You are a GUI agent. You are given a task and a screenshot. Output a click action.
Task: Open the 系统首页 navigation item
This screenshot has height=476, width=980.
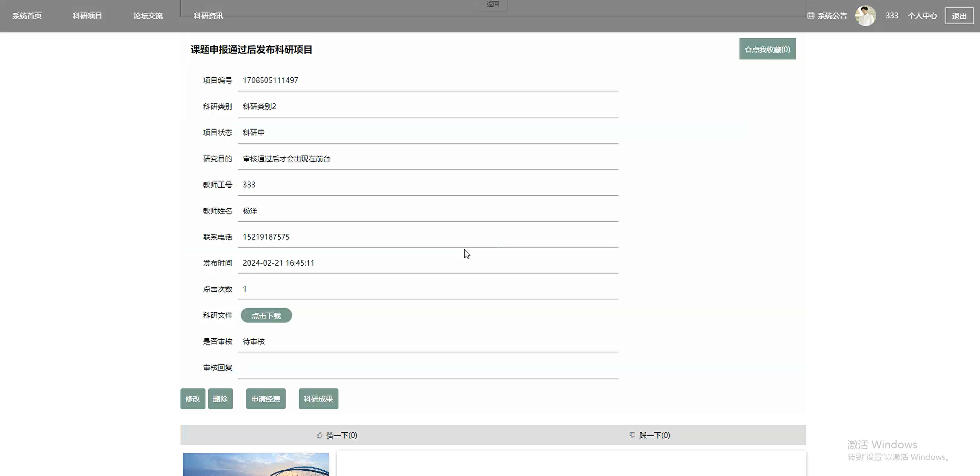tap(27, 16)
